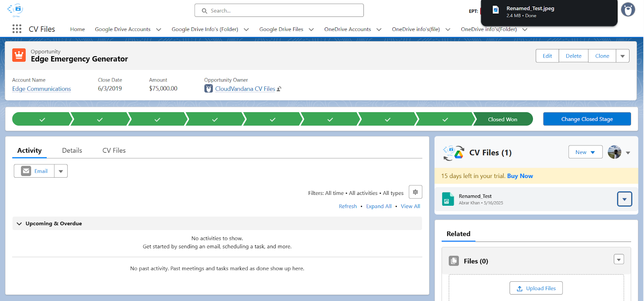Click the search magnifier icon

204,11
